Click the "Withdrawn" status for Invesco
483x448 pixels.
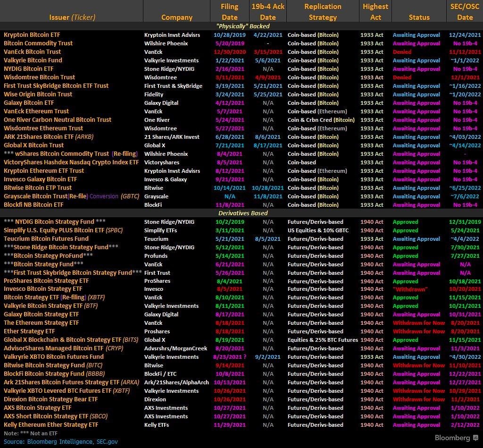410,289
